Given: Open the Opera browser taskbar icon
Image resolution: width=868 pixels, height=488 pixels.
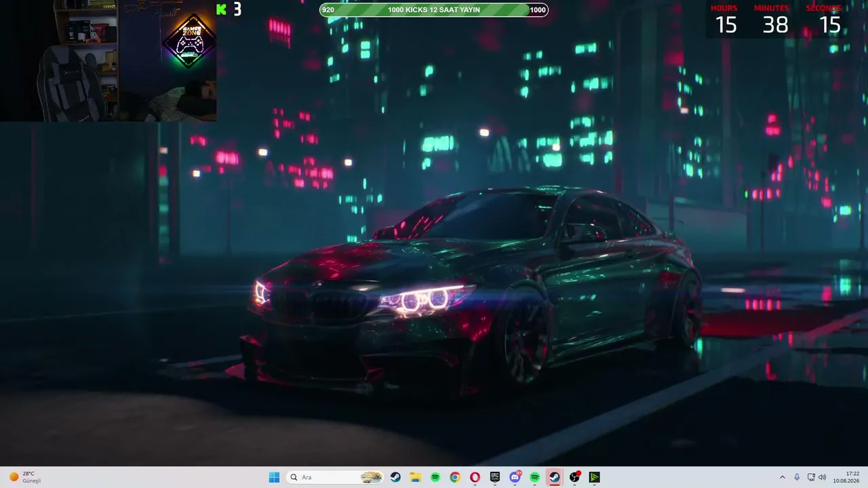Looking at the screenshot, I should coord(475,477).
